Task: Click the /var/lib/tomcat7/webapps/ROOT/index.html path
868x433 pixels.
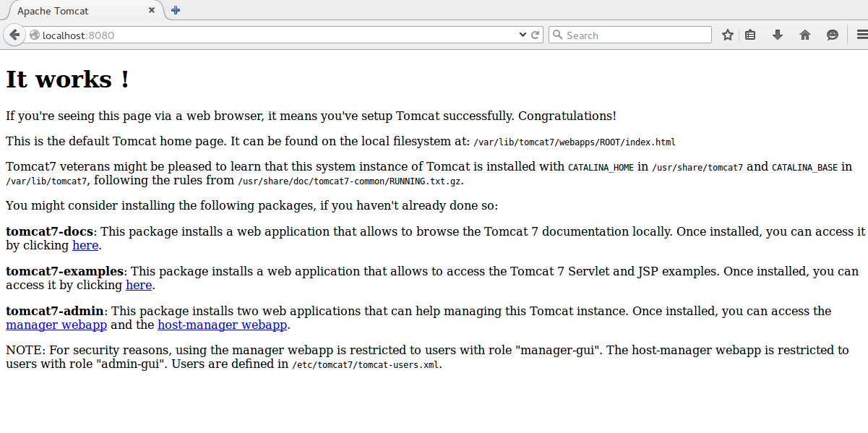Action: (575, 142)
